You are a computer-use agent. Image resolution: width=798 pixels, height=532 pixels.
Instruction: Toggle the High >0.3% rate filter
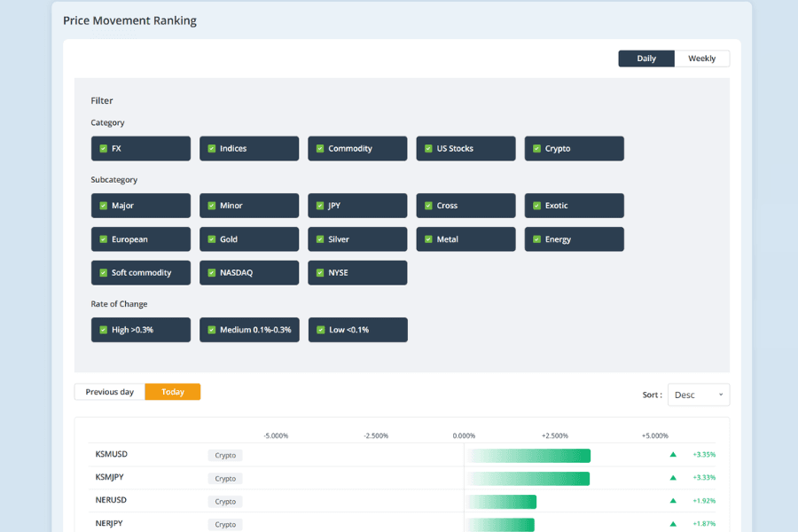(x=141, y=330)
